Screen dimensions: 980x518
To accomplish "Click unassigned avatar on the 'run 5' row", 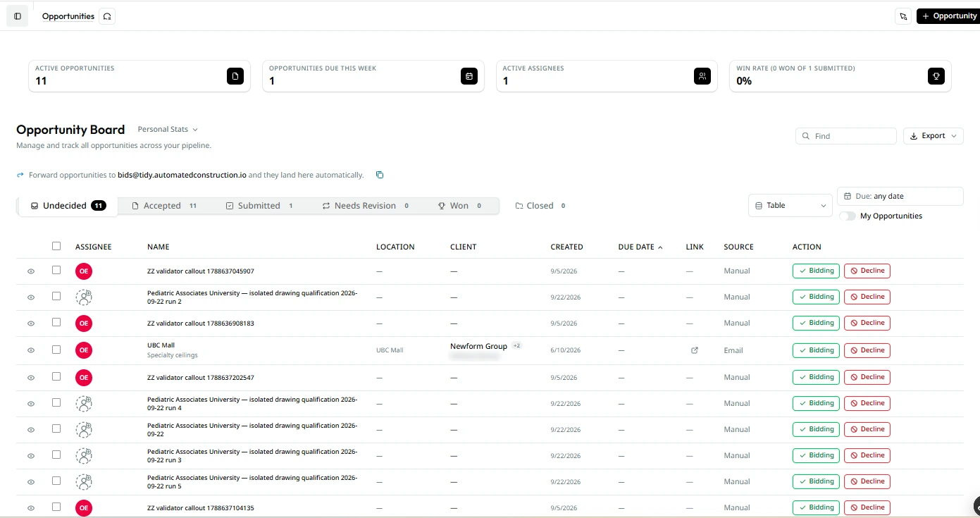I will point(84,481).
